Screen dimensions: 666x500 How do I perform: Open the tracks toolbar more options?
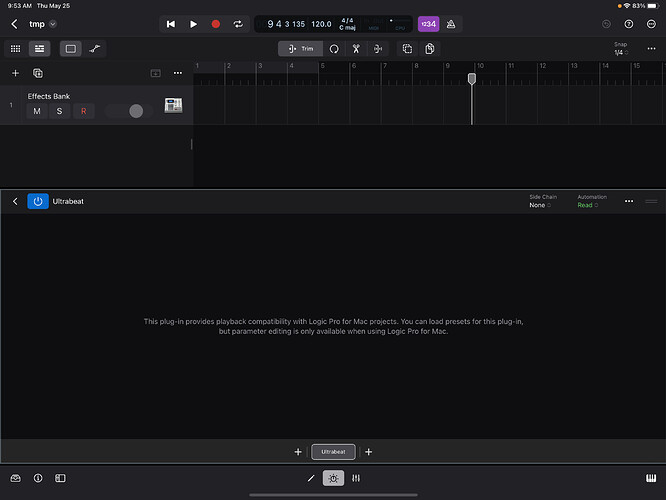651,49
